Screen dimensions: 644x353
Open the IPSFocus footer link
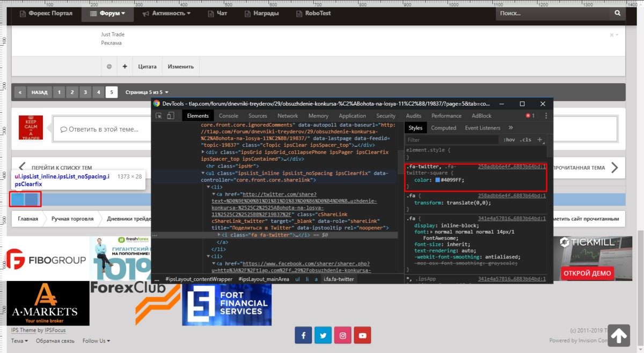(55, 330)
